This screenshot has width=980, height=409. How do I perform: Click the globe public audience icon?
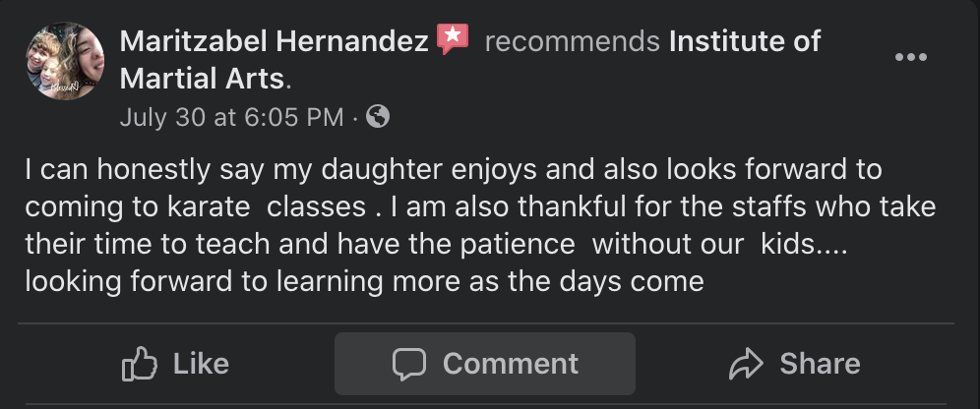(378, 117)
